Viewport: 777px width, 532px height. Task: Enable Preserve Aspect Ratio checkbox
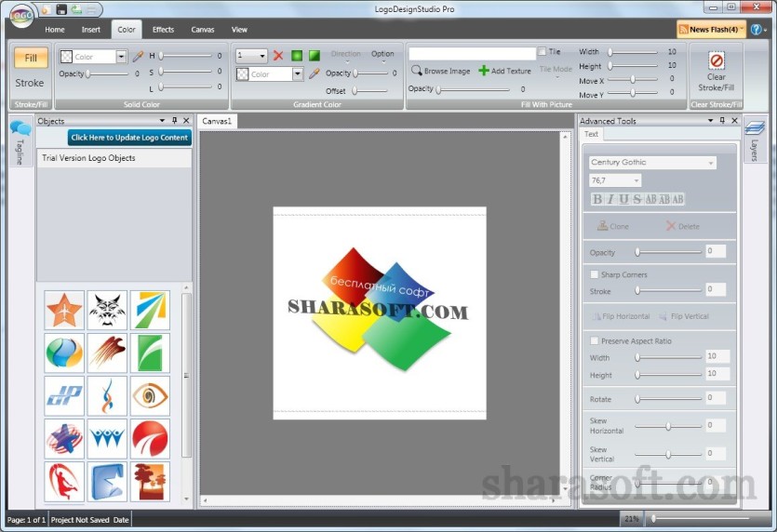[x=594, y=340]
